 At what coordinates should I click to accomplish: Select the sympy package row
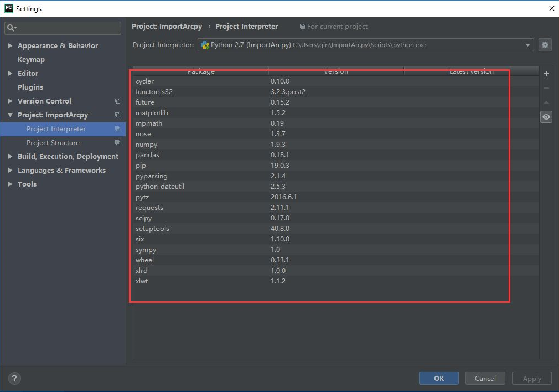336,250
